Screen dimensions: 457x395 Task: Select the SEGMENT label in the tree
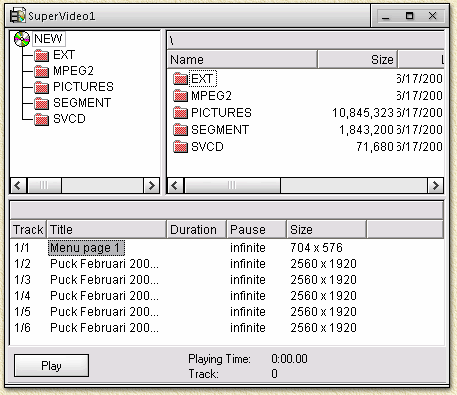[82, 103]
